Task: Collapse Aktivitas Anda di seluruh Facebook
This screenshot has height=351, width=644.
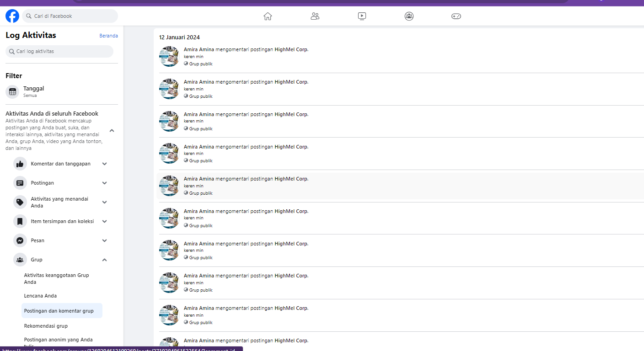Action: [112, 131]
